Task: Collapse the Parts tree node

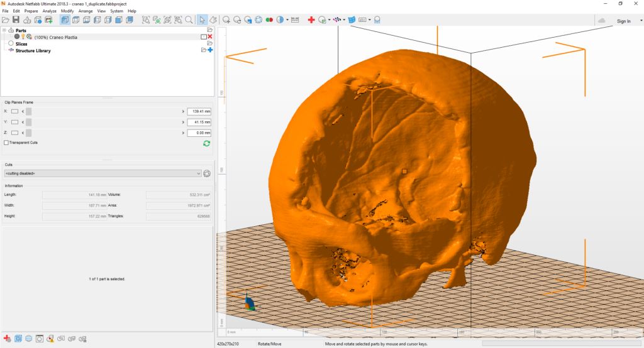Action: [4, 30]
